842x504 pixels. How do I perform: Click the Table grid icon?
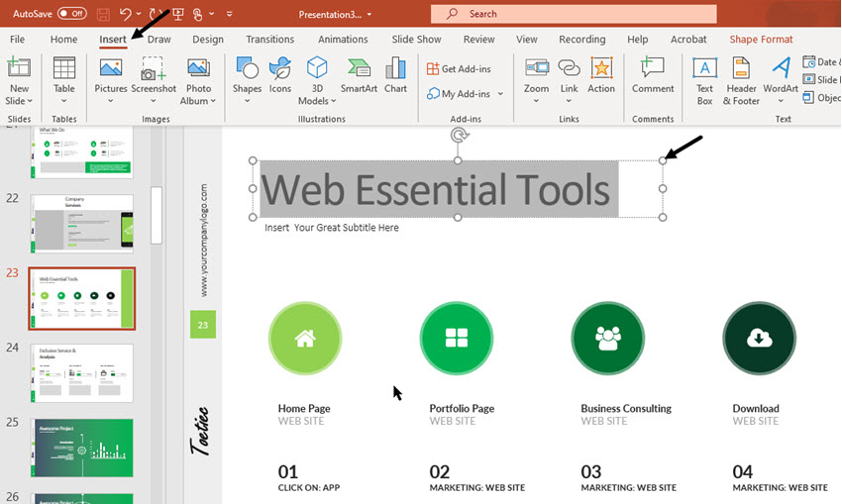pos(64,68)
